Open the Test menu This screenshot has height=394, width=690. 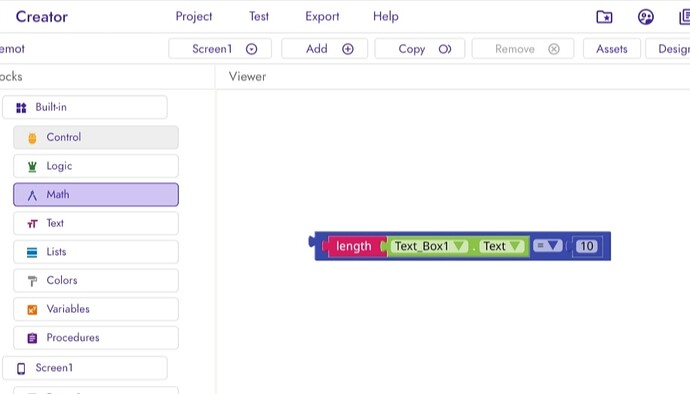pyautogui.click(x=259, y=16)
